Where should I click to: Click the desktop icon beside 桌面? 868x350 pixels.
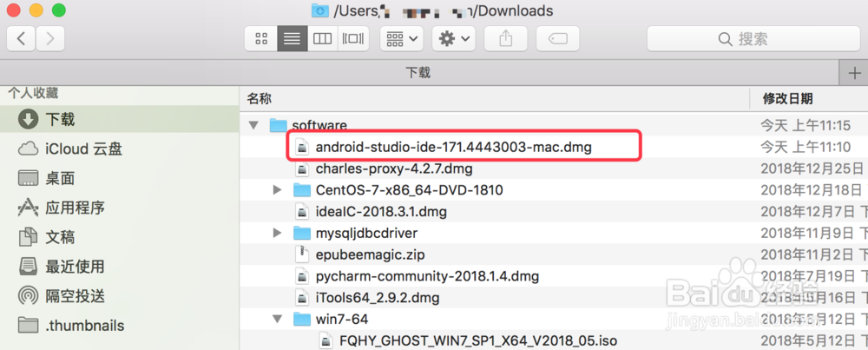click(28, 178)
